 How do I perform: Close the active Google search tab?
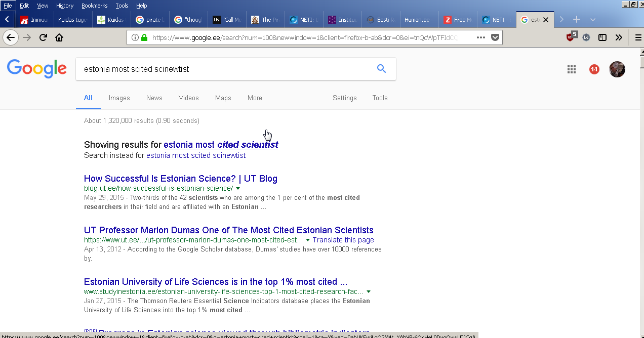pyautogui.click(x=545, y=20)
